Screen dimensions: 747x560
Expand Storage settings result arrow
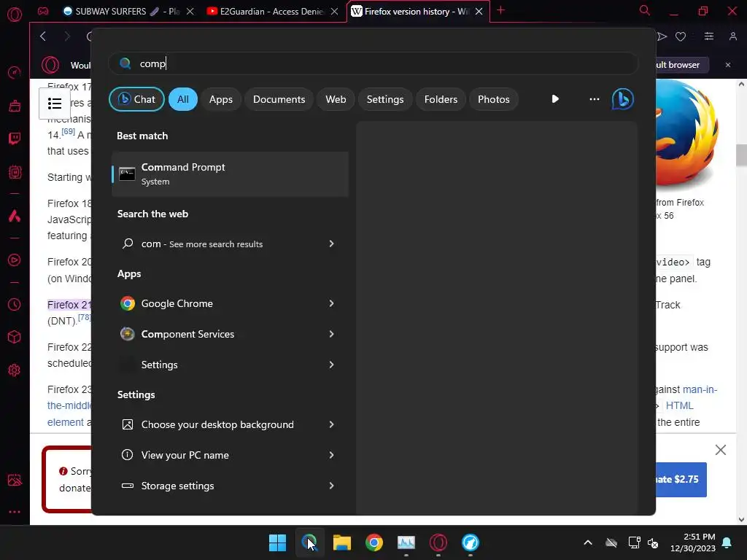[332, 486]
